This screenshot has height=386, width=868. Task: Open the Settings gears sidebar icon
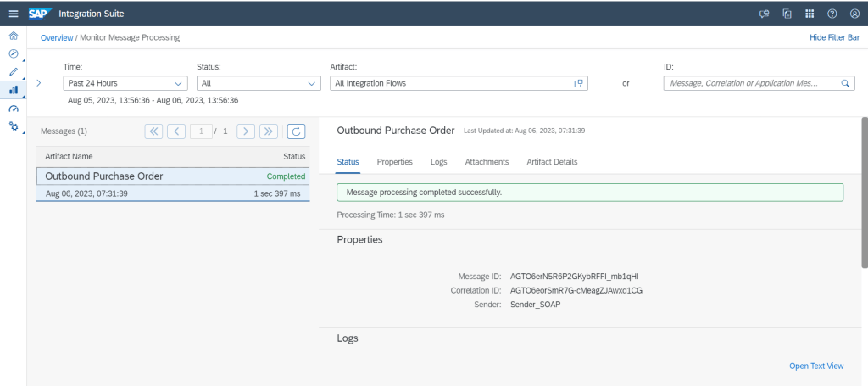(13, 126)
